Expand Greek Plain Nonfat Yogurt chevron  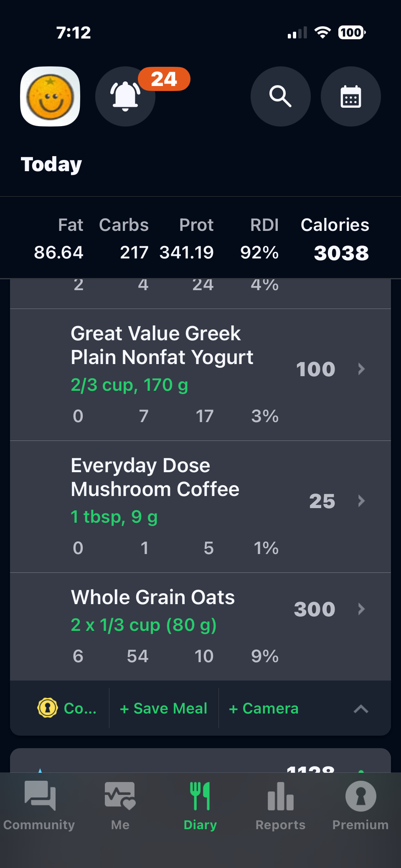(x=361, y=369)
